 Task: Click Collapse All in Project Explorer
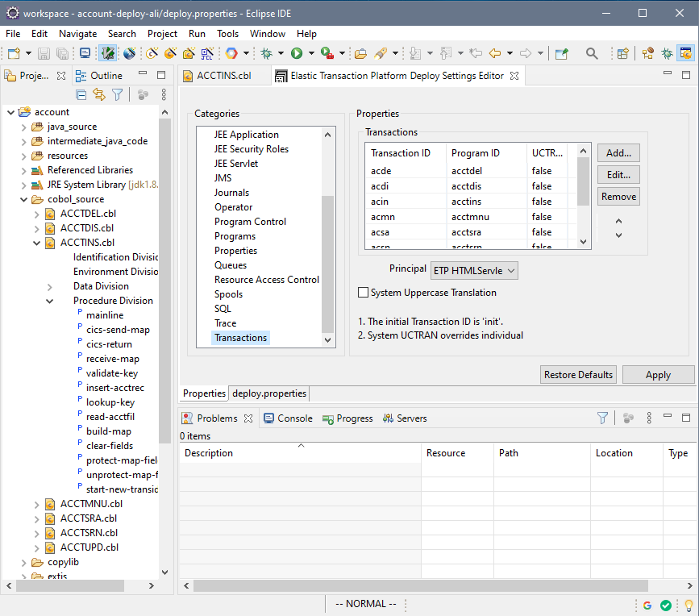(x=81, y=94)
